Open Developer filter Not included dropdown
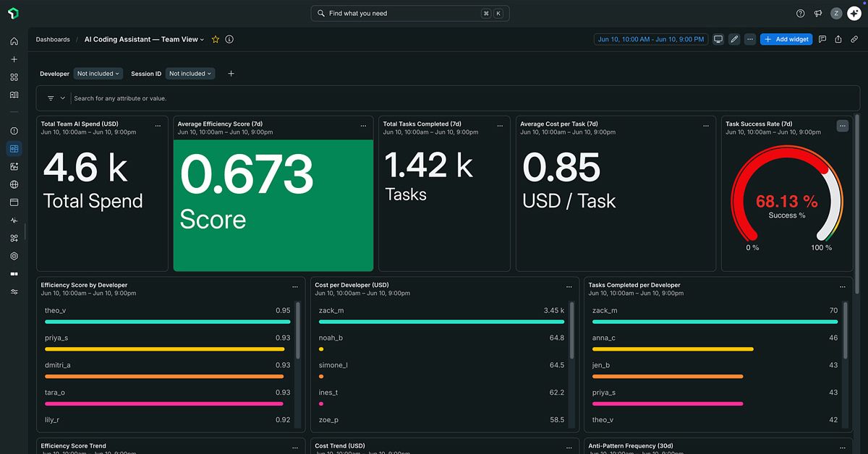This screenshot has height=454, width=868. point(98,74)
